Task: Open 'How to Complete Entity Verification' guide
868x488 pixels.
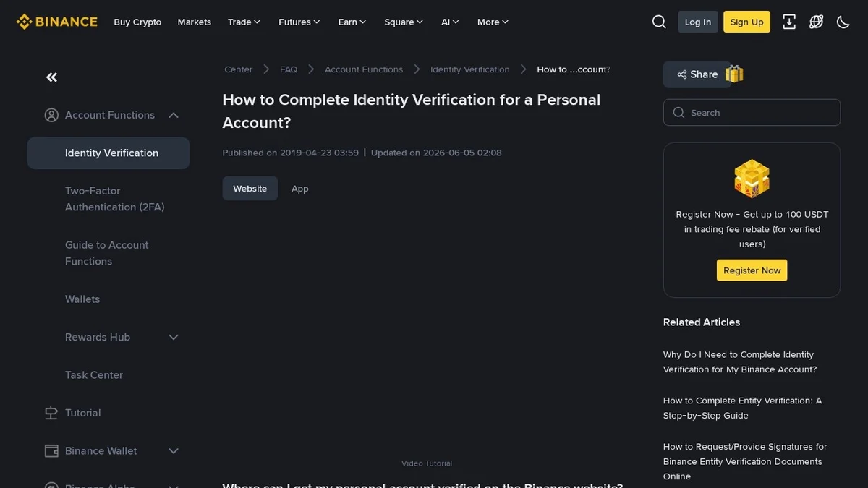Action: click(743, 408)
